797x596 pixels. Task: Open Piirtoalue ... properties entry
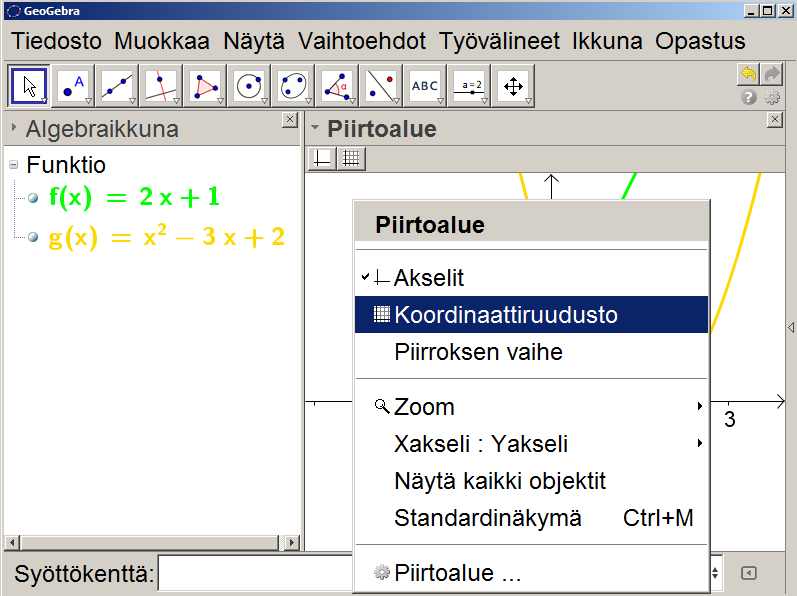pyautogui.click(x=531, y=573)
